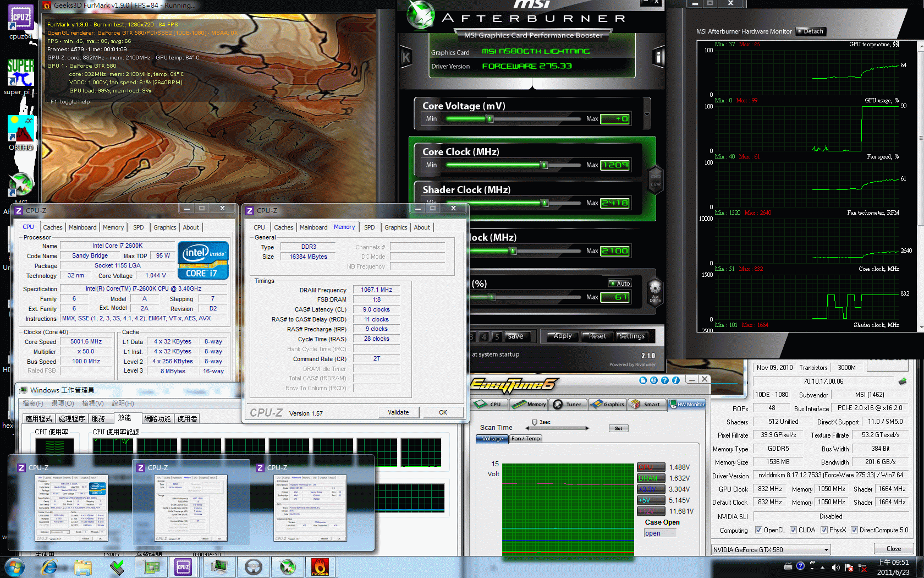Click the CPU-Z taskbar button

(x=183, y=567)
